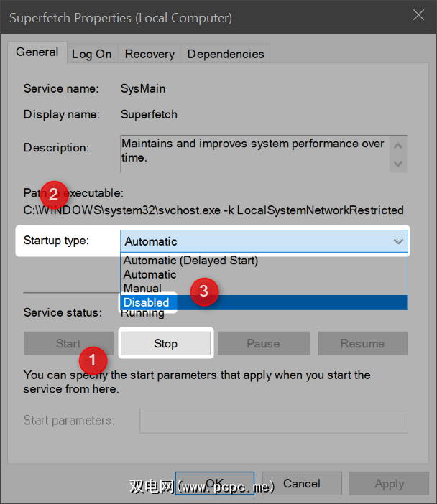Click the General tab

pos(37,52)
